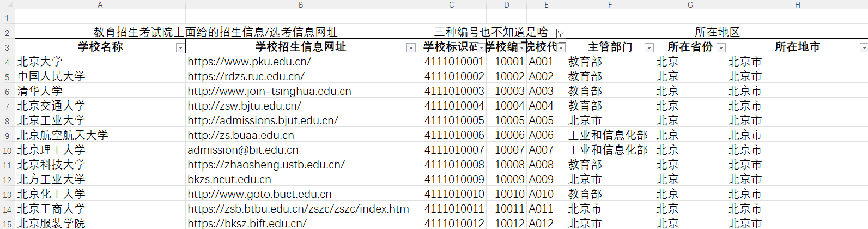Open the 学校招生信息网址 filter dropdown

tap(411, 48)
